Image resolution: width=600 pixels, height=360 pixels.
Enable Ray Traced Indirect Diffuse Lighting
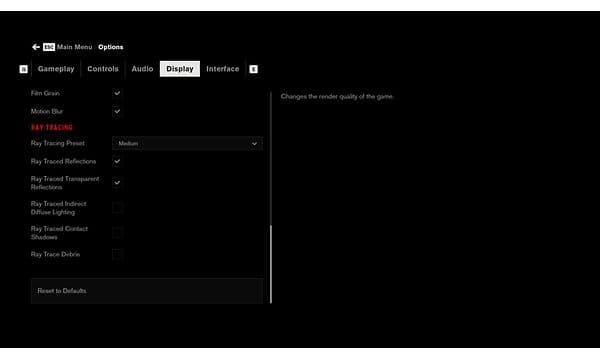tap(117, 208)
